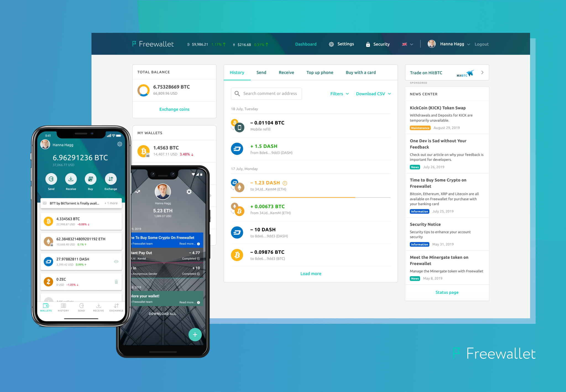Click the Exchange coins link in Total Balance
This screenshot has width=566, height=392.
click(x=174, y=109)
